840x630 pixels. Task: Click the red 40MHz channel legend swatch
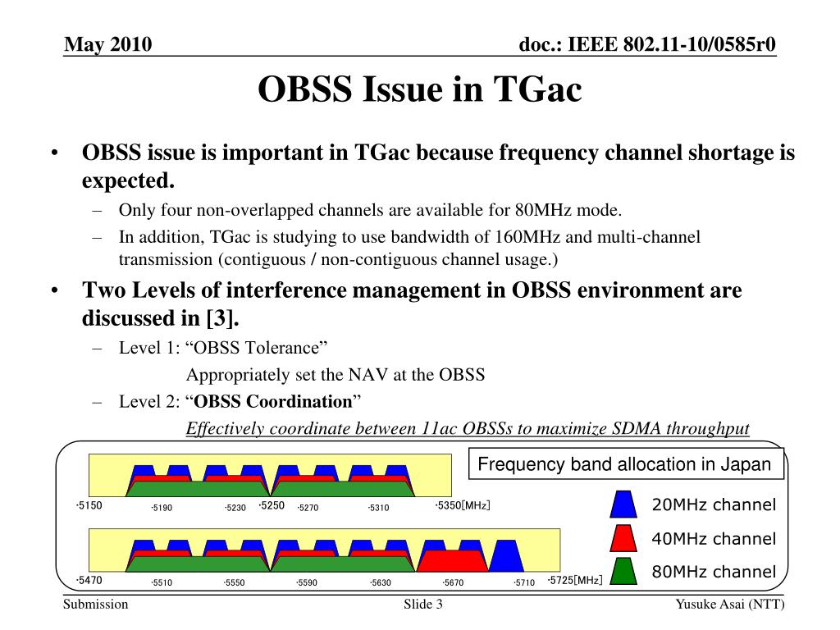623,538
